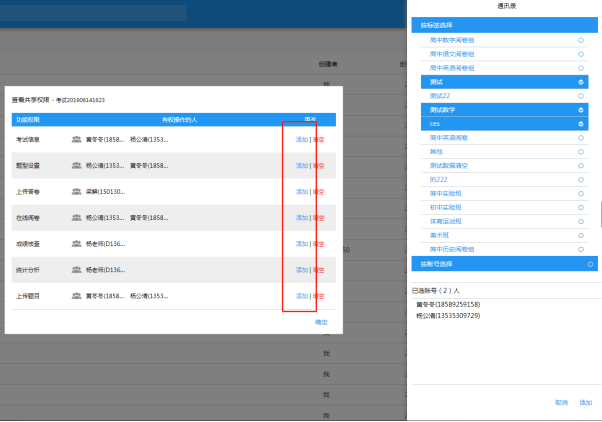This screenshot has height=422, width=602.
Task: Click the group icon in 考试信息 row
Action: (76, 140)
